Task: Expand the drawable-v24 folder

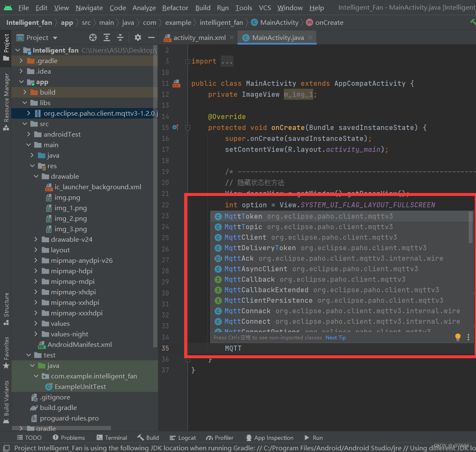Action: pyautogui.click(x=36, y=240)
